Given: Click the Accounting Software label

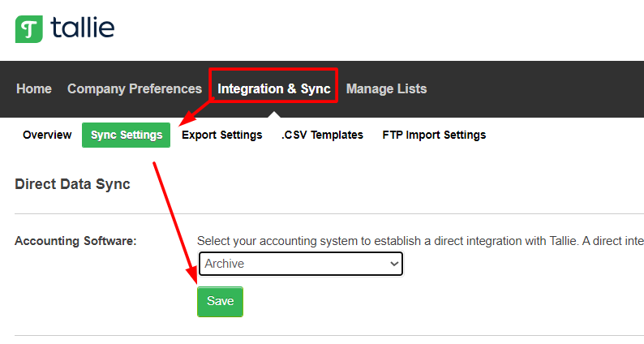Looking at the screenshot, I should 75,241.
